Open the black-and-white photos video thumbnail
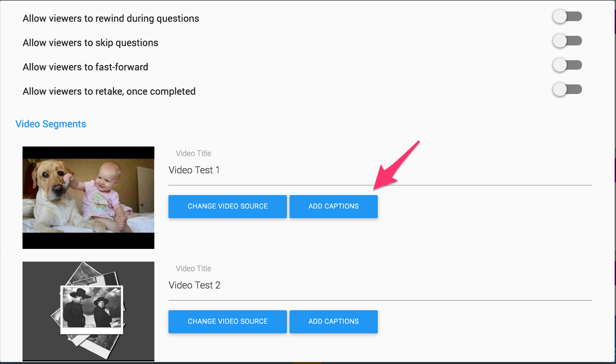The height and width of the screenshot is (364, 616). click(88, 311)
